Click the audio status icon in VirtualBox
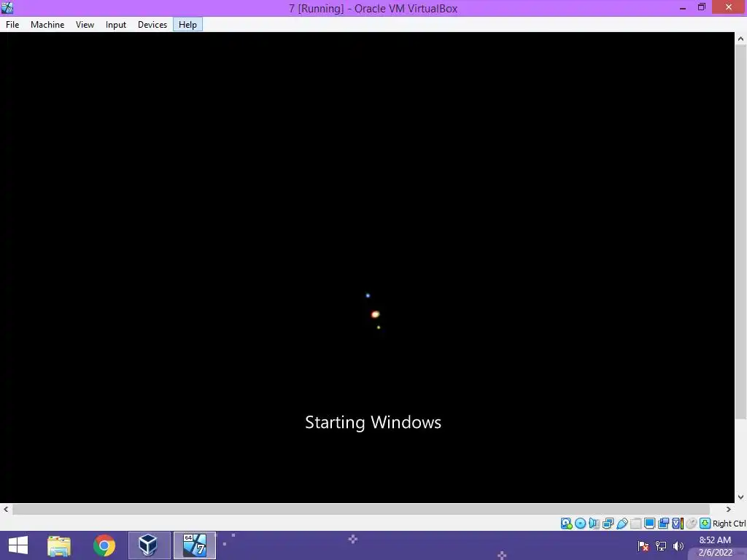 [594, 524]
